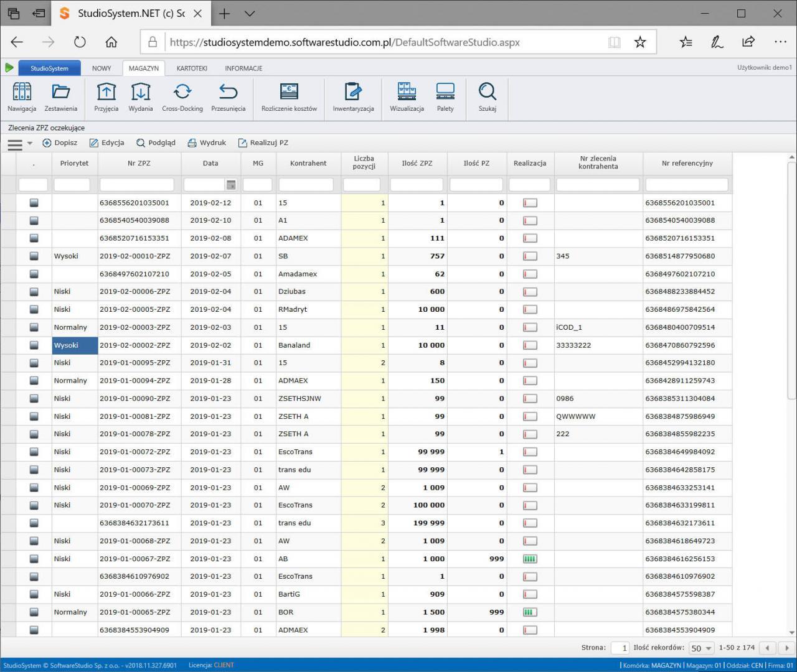
Task: Click the Dopisz button
Action: coord(60,143)
